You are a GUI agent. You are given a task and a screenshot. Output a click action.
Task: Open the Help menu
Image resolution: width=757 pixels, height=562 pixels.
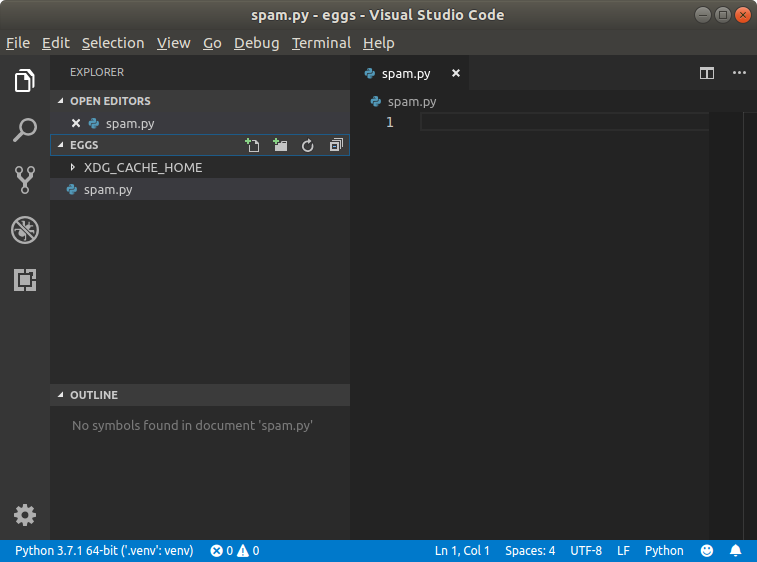[378, 43]
